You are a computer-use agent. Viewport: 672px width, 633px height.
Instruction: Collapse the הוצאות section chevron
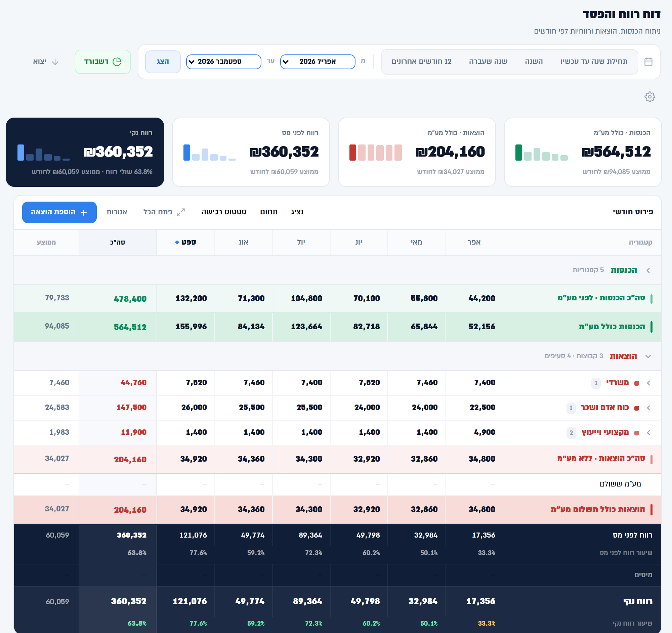click(x=648, y=356)
